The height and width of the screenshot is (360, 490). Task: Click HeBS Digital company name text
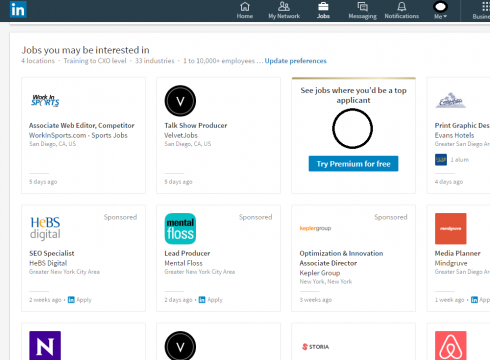click(48, 263)
